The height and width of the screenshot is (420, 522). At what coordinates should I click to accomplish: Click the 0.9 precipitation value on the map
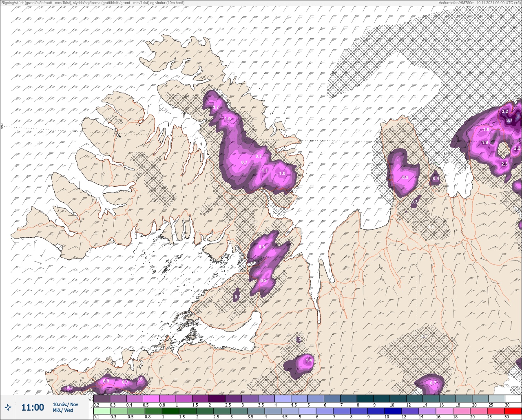[x=263, y=281]
